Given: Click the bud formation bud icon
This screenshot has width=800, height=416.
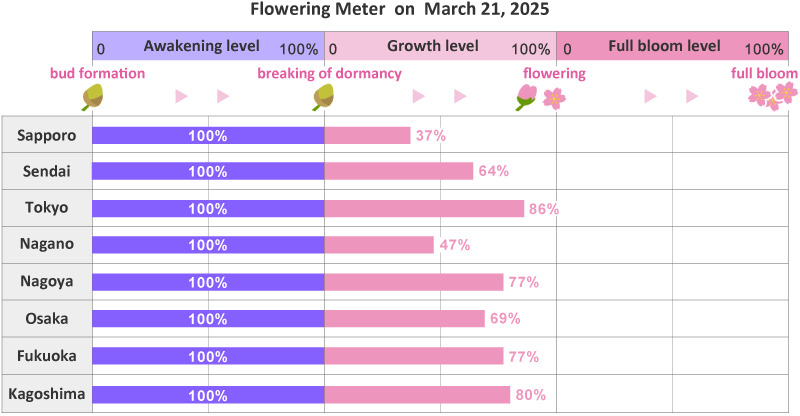Looking at the screenshot, I should click(x=93, y=97).
